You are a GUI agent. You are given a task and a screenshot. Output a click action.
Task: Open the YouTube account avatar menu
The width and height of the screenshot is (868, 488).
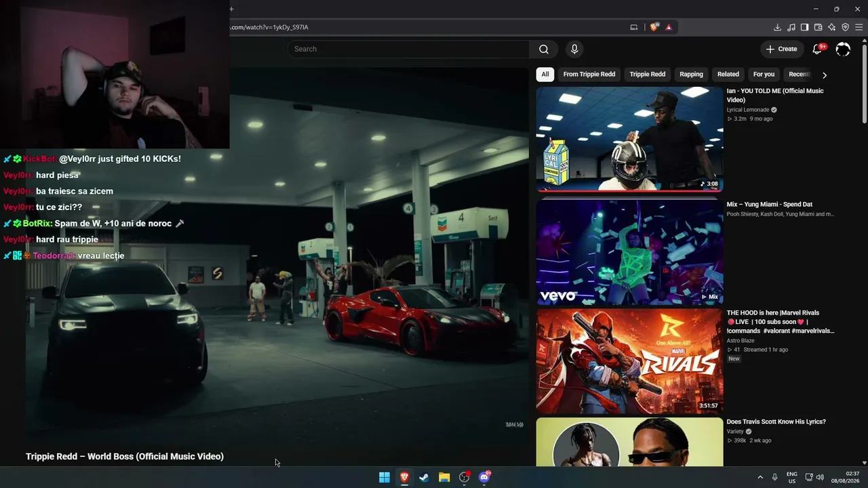click(843, 49)
